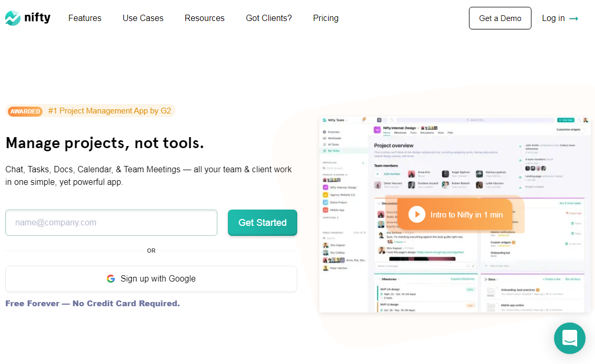Viewport: 595px width, 364px height.
Task: Open the Got Clients? page
Action: coord(269,18)
